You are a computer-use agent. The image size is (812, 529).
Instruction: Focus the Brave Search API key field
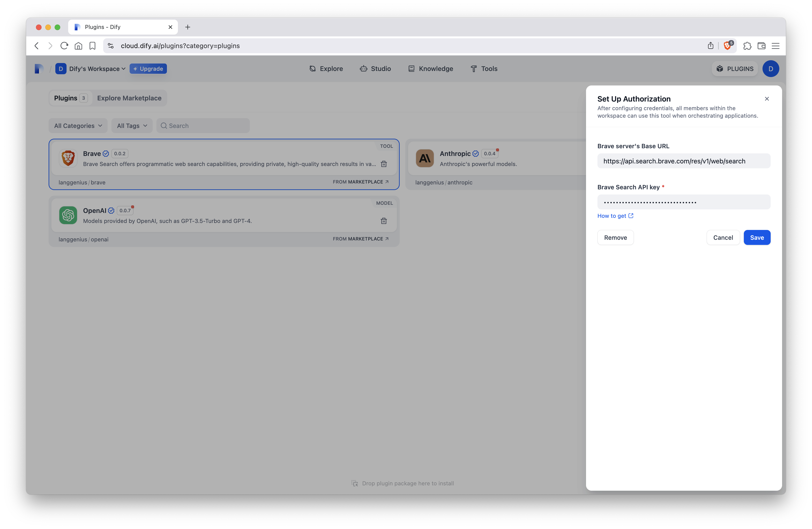click(x=684, y=202)
